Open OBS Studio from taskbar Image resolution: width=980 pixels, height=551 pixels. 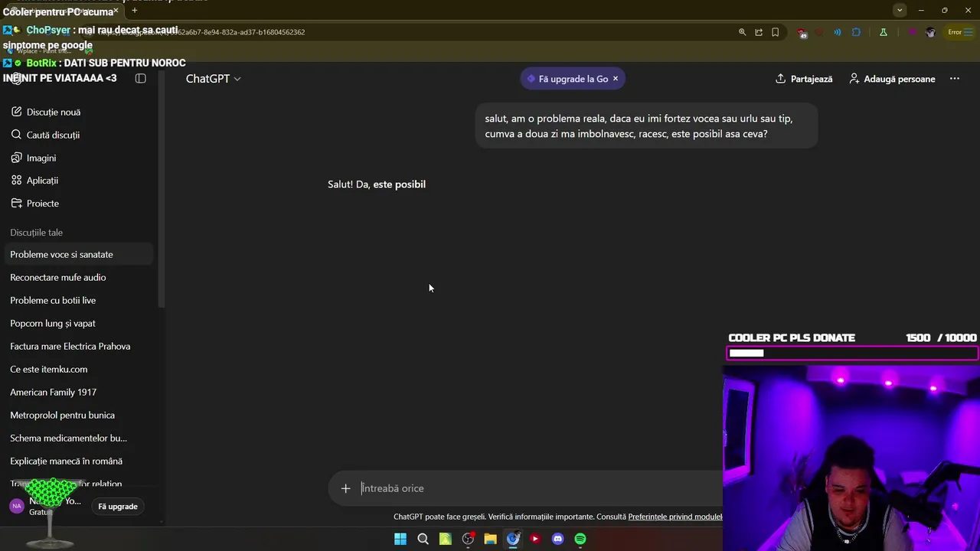coord(468,539)
